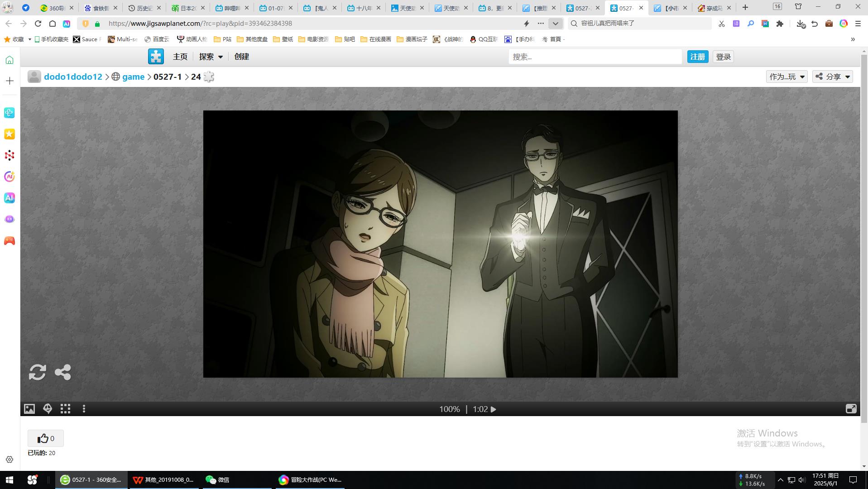Image resolution: width=868 pixels, height=489 pixels.
Task: Click the page vertical scrollbar
Action: tap(864, 240)
